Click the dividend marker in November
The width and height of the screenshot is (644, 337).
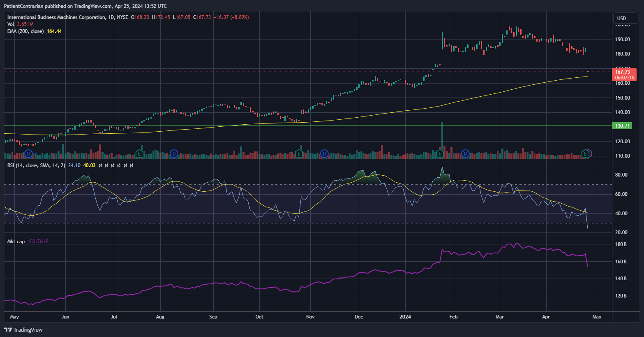324,154
